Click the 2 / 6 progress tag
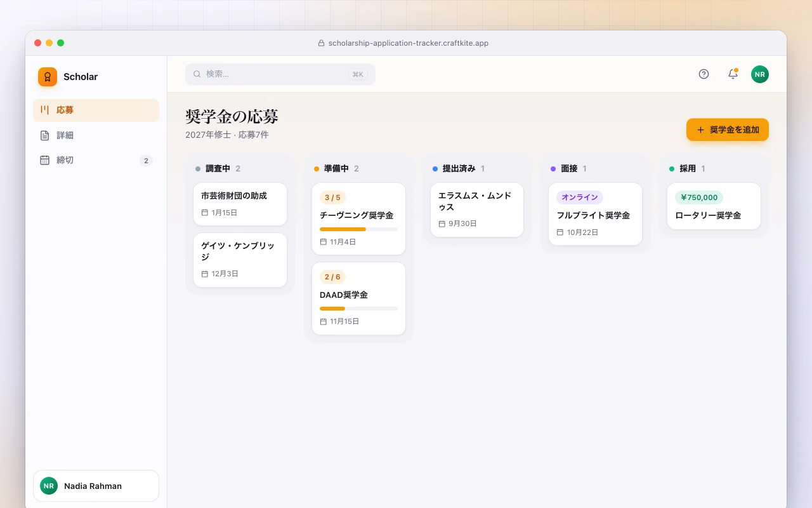812x508 pixels. click(x=332, y=277)
